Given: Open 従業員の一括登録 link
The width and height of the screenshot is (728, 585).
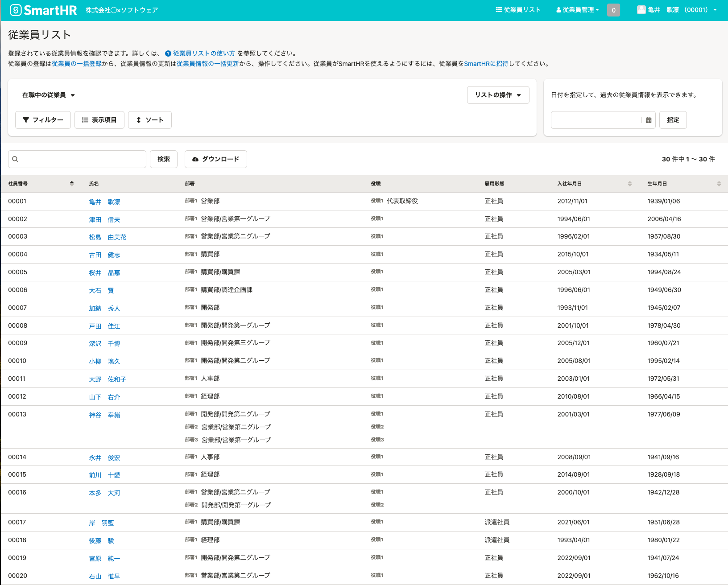Looking at the screenshot, I should pos(77,64).
